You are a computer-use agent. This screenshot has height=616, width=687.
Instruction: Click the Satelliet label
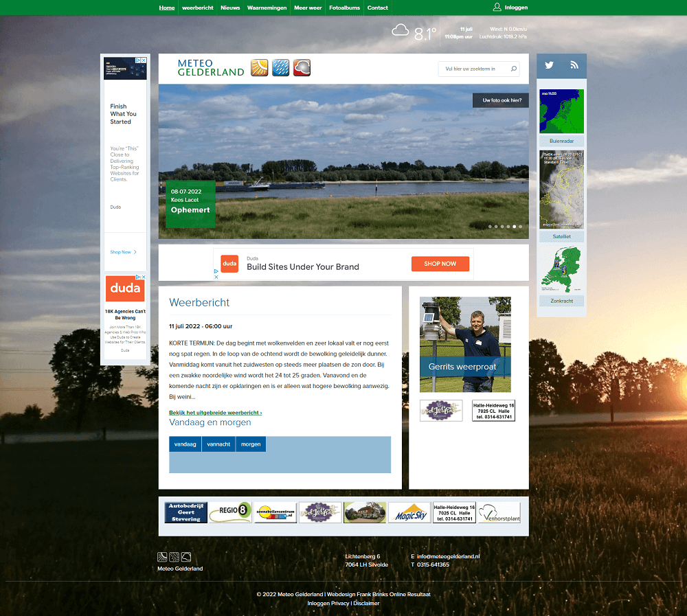pos(562,237)
